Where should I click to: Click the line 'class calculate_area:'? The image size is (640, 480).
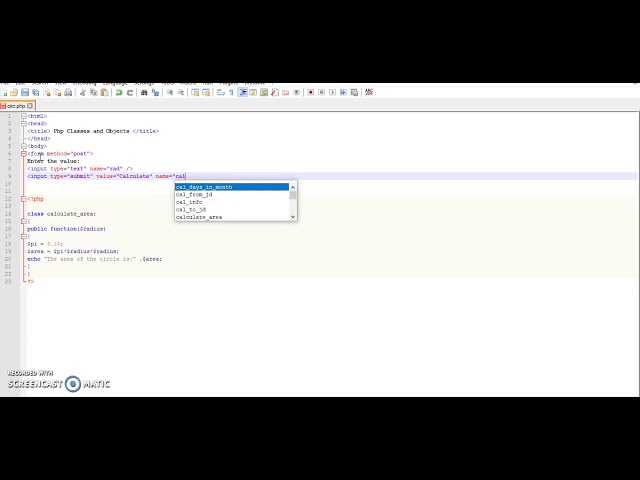[61, 214]
